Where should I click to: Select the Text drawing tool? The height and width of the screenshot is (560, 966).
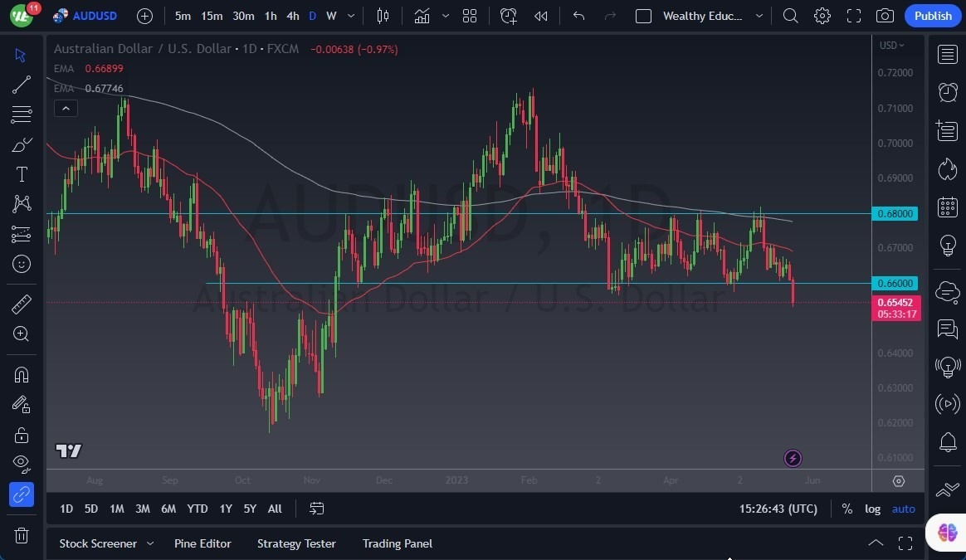[x=22, y=173]
